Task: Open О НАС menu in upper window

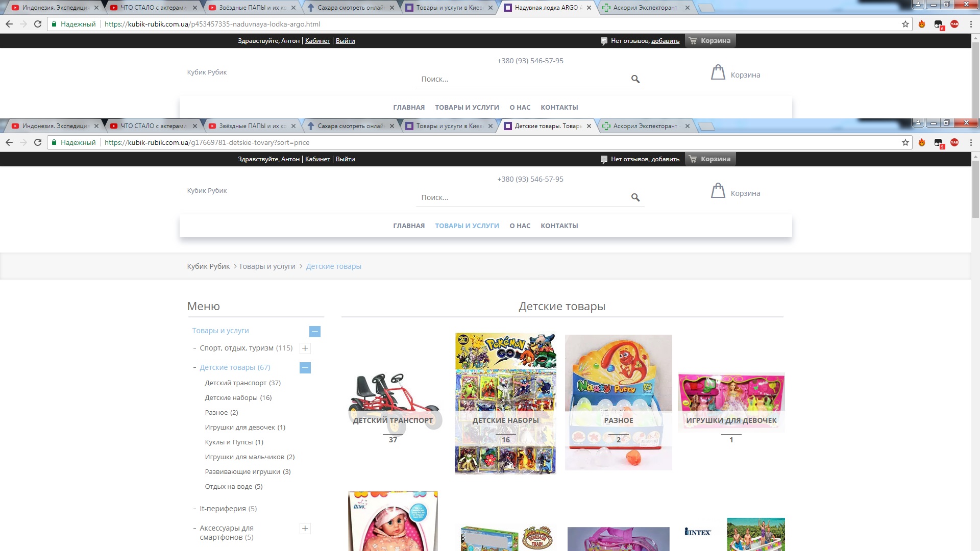Action: pos(520,107)
